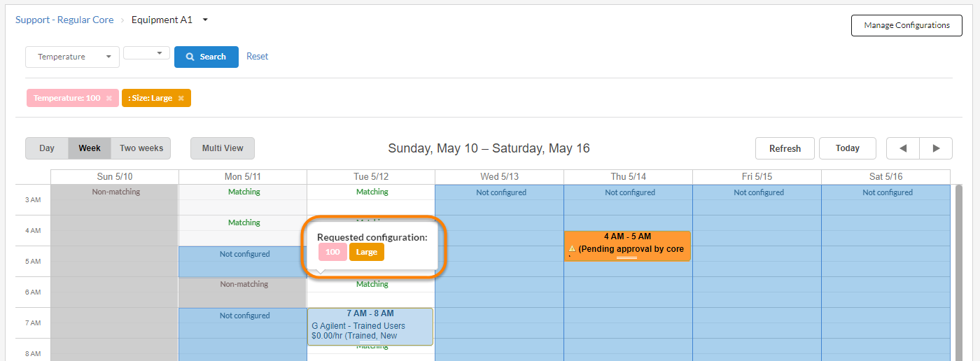Select the Week view
Viewport: 980px width, 361px height.
[90, 148]
